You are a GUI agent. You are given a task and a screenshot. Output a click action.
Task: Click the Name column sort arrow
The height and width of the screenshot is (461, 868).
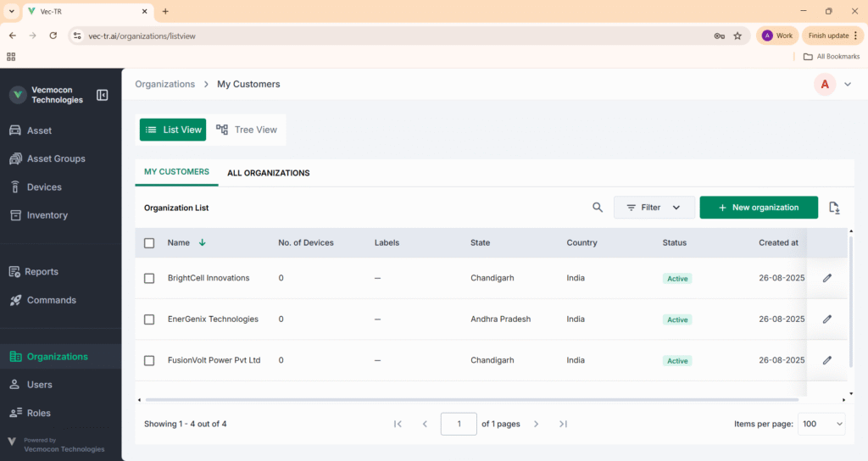click(x=202, y=242)
